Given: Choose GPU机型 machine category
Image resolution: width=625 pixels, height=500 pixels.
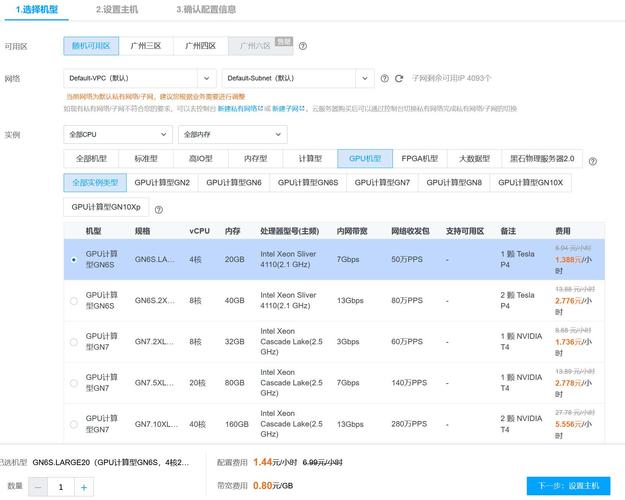Looking at the screenshot, I should tap(365, 159).
